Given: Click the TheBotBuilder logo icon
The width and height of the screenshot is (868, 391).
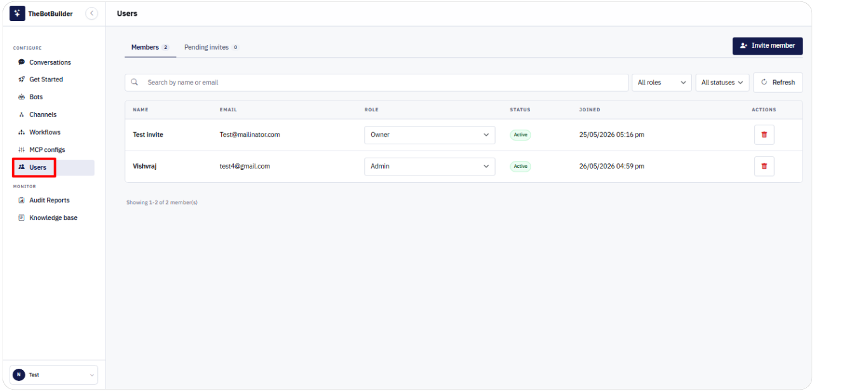Looking at the screenshot, I should click(x=17, y=13).
